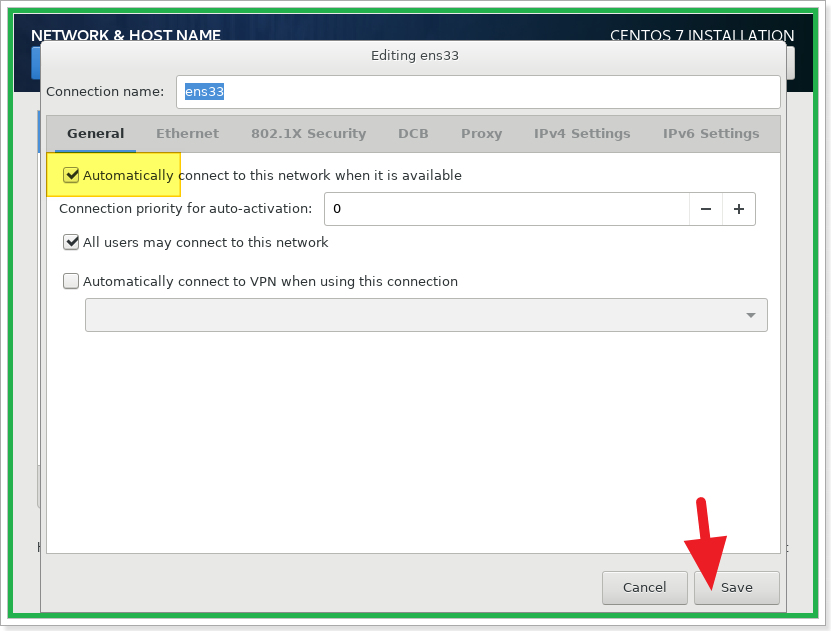Toggle automatically connect to this network checkbox
This screenshot has width=831, height=631.
71,175
